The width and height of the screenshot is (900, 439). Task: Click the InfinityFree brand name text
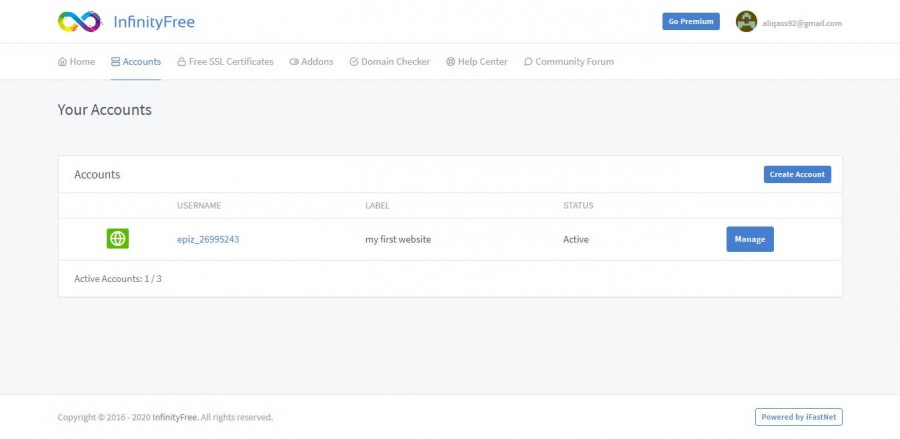154,22
